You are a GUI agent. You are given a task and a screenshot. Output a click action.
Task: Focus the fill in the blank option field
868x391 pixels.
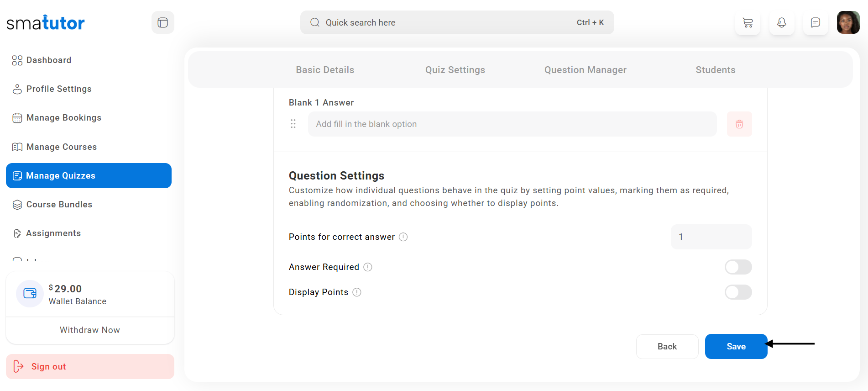click(512, 124)
